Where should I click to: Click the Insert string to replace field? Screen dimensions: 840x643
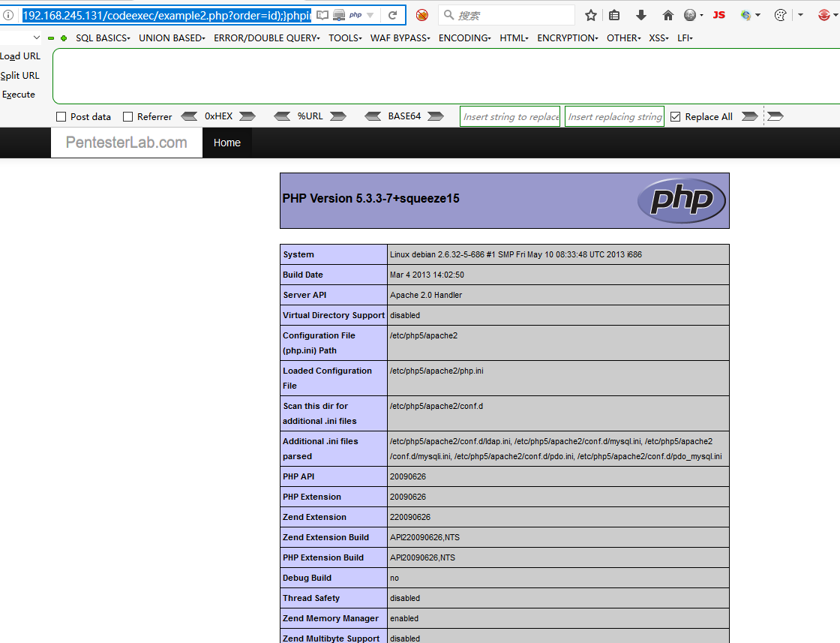click(x=510, y=116)
